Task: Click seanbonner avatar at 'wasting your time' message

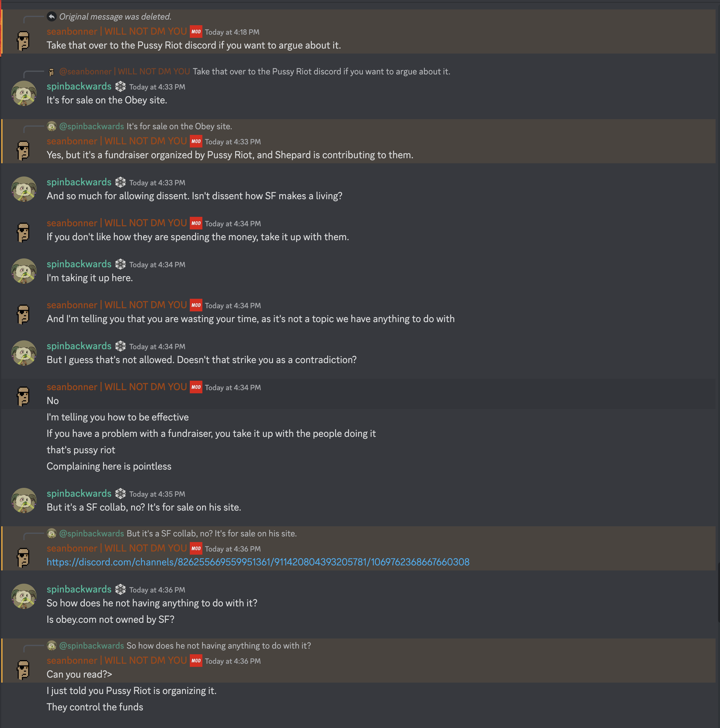Action: tap(24, 314)
